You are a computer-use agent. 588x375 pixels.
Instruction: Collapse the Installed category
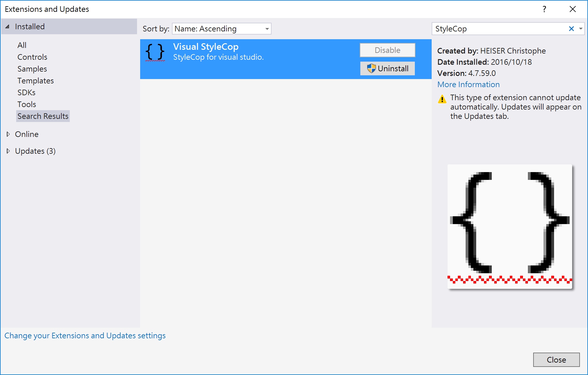click(x=7, y=26)
